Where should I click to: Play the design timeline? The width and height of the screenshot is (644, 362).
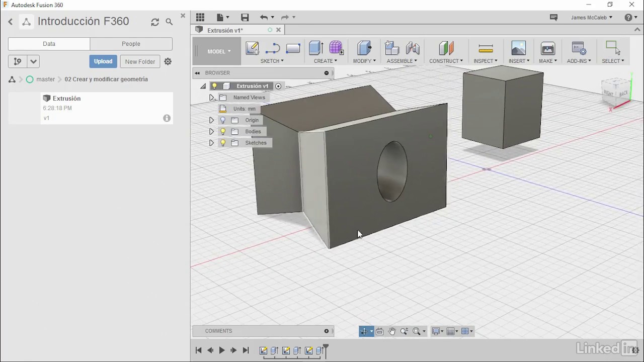(222, 350)
